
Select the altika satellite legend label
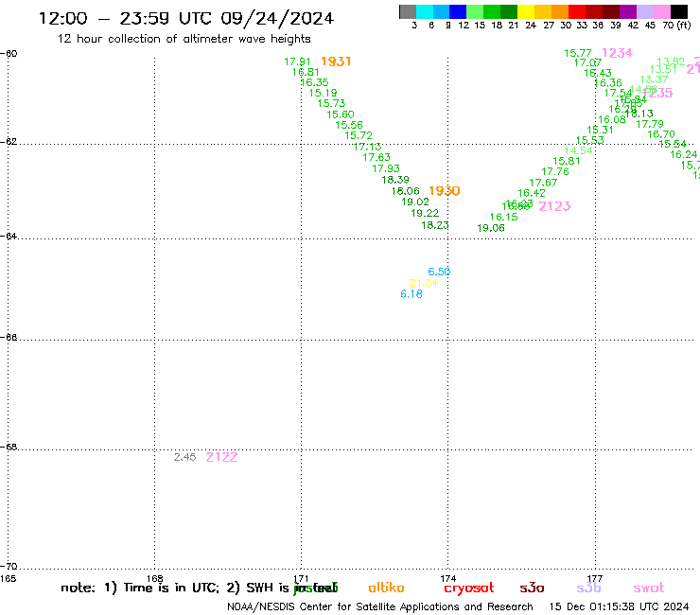(x=386, y=588)
